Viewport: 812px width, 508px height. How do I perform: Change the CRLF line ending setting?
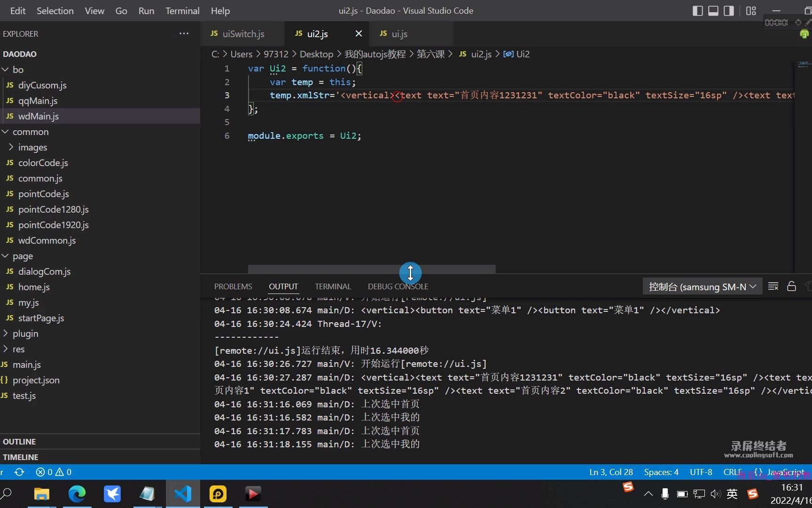[x=732, y=472]
